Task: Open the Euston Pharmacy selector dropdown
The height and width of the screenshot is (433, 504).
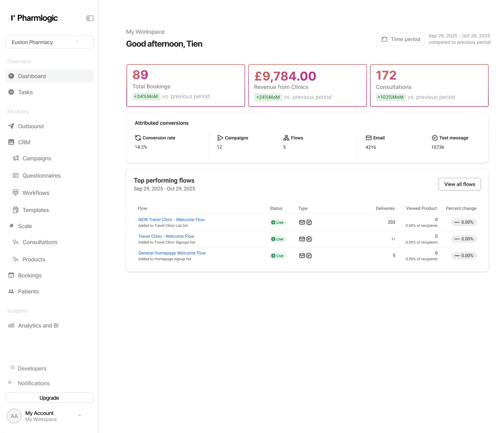Action: tap(49, 42)
